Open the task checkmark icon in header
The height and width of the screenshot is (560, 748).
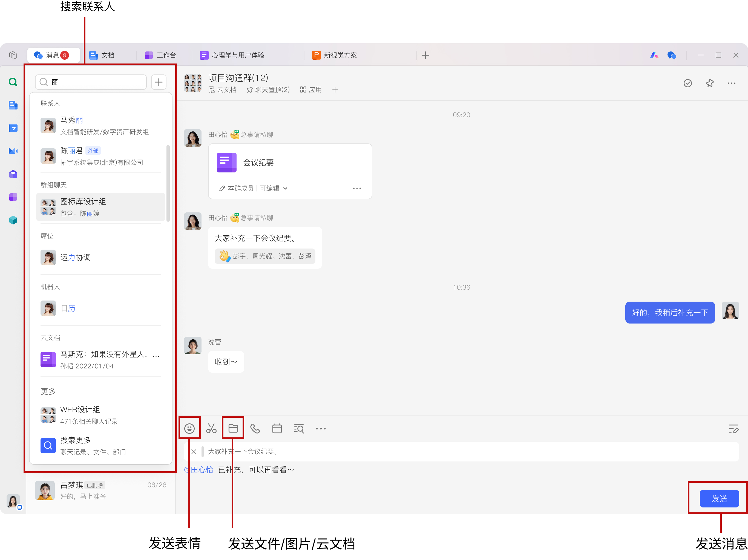pyautogui.click(x=687, y=83)
